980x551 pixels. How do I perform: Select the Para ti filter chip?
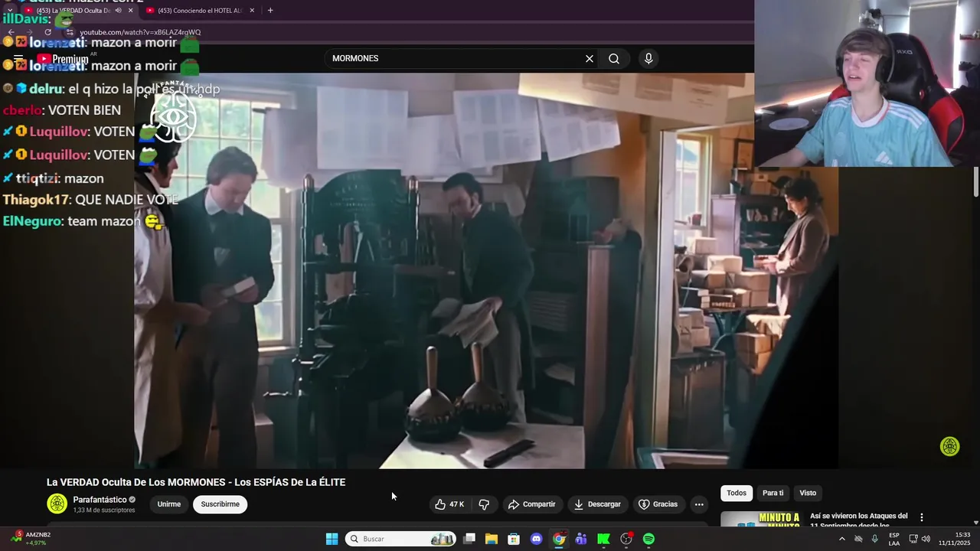(x=773, y=493)
